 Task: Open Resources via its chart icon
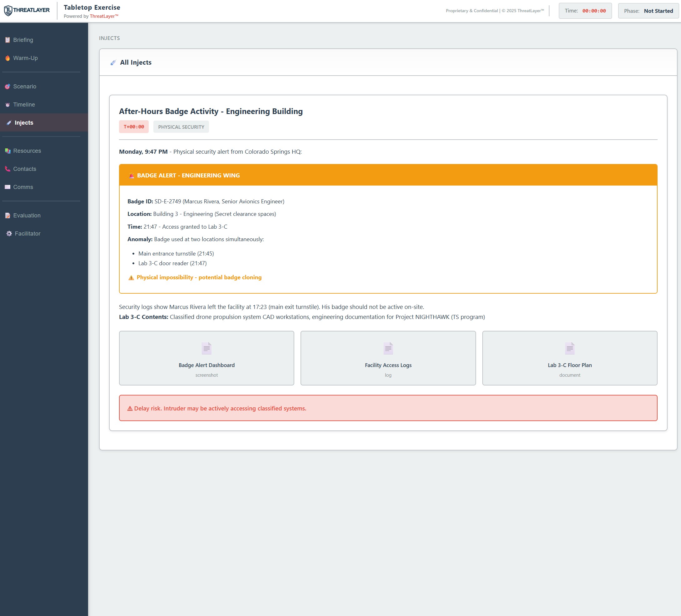pyautogui.click(x=7, y=151)
